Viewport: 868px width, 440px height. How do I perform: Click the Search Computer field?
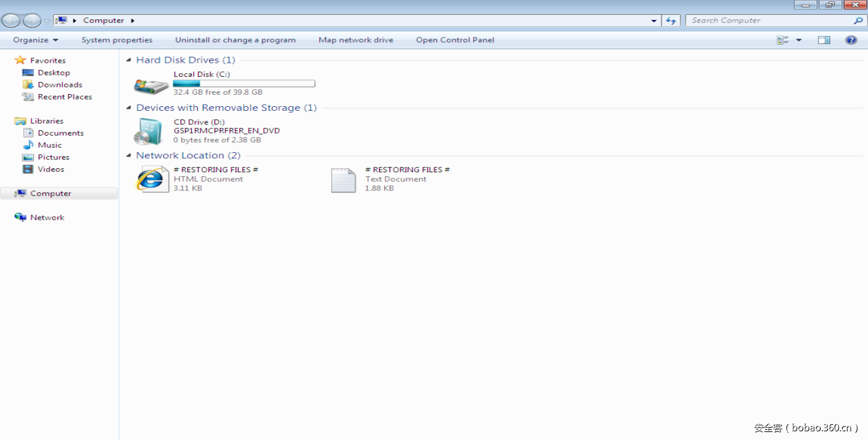775,21
